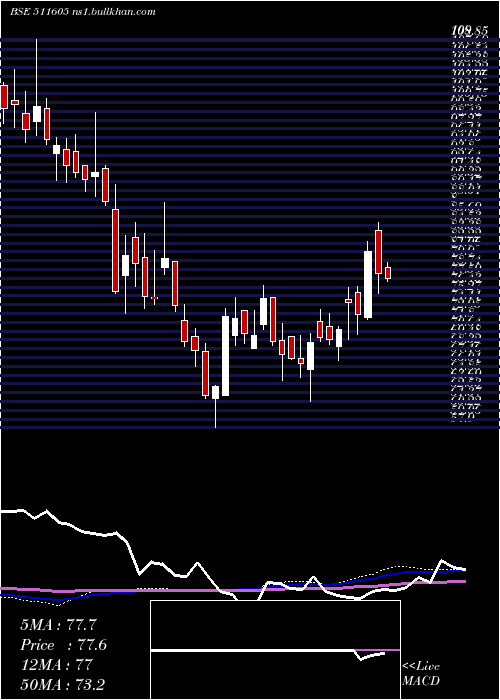Click the tallest white candle near chart bottom

(225, 356)
